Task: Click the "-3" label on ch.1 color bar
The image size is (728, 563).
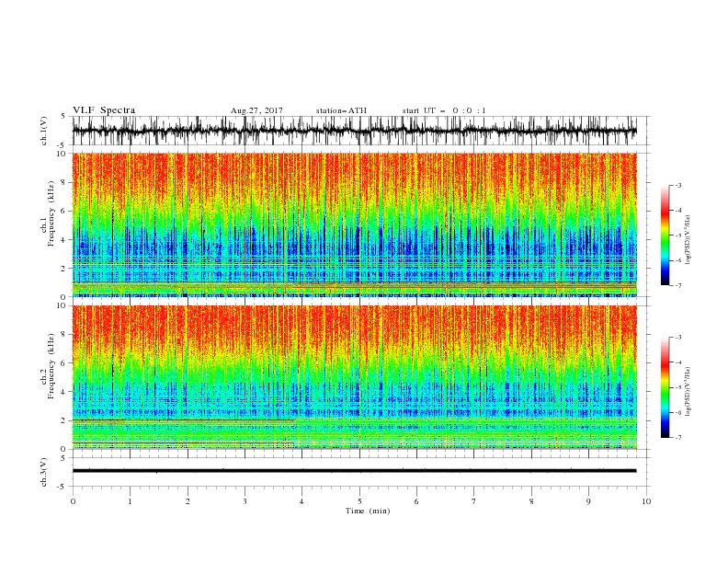Action: click(x=677, y=185)
